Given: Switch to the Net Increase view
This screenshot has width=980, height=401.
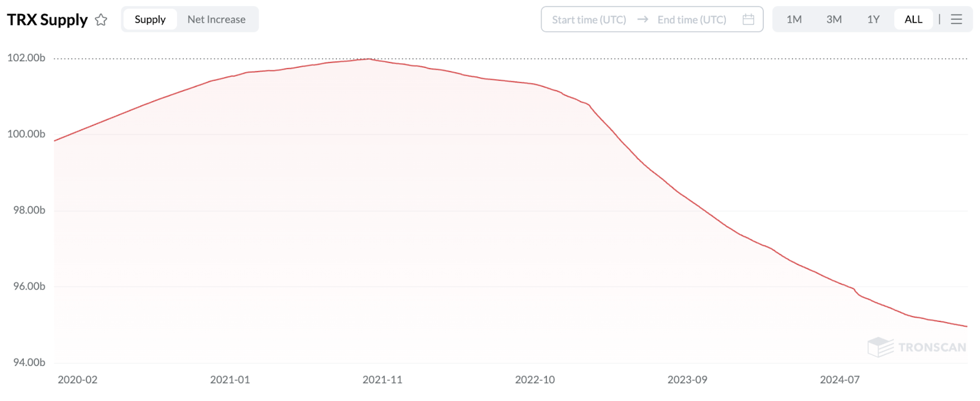Looking at the screenshot, I should [x=216, y=20].
